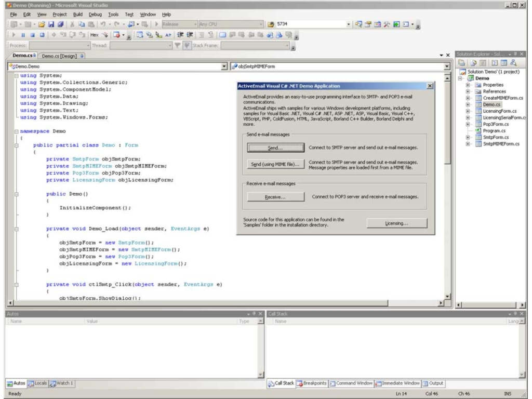532x399 pixels.
Task: Click the Send (using MIME file)... button
Action: coord(275,164)
